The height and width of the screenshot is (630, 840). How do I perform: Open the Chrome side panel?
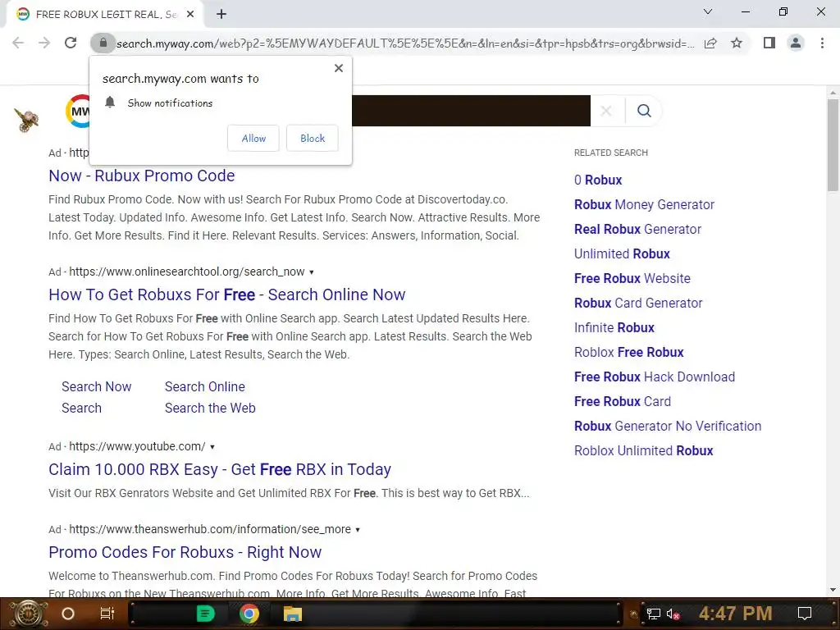[x=769, y=43]
